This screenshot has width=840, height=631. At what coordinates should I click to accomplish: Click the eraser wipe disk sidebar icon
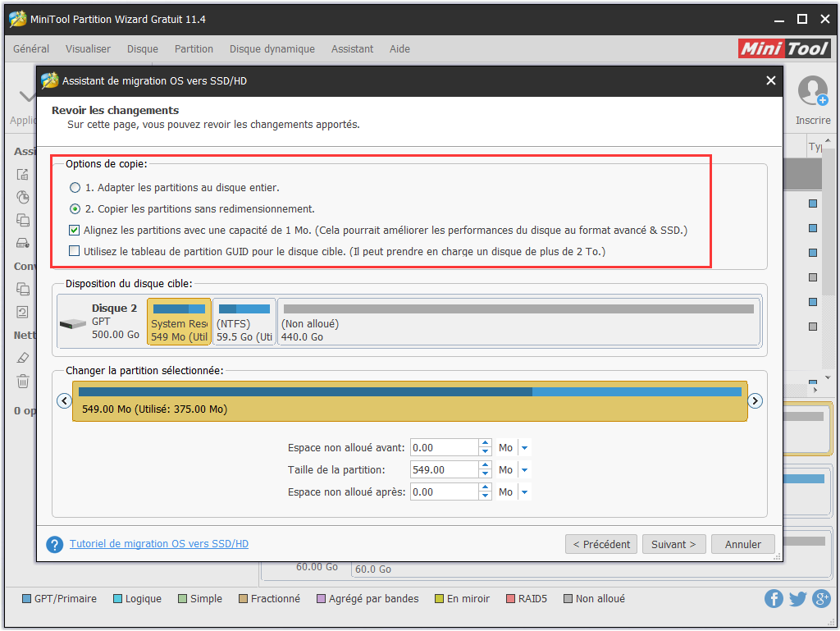pos(22,358)
